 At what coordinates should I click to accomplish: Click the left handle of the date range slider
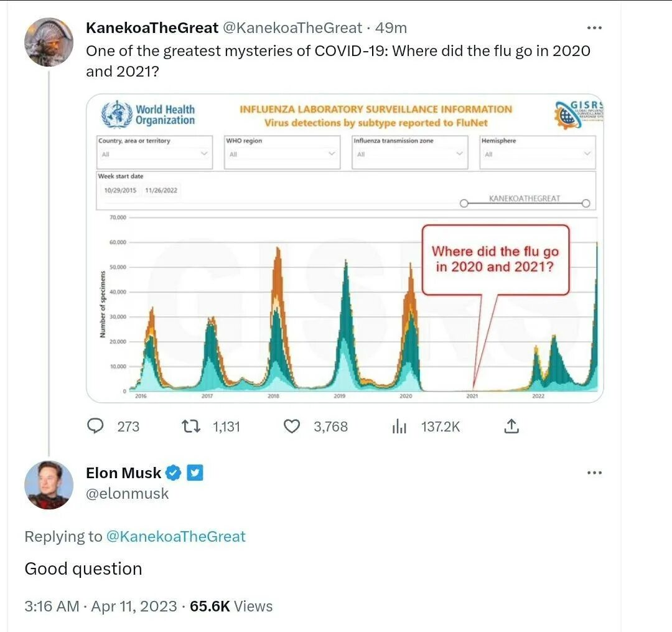[464, 203]
